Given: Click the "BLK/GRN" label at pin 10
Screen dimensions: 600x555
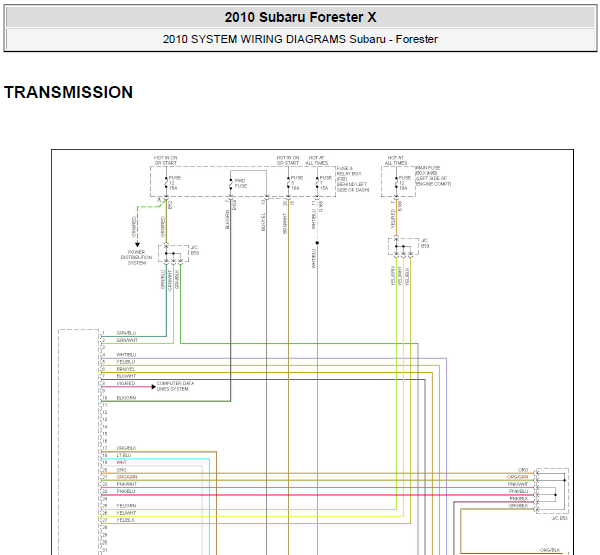Looking at the screenshot, I should (x=126, y=398).
